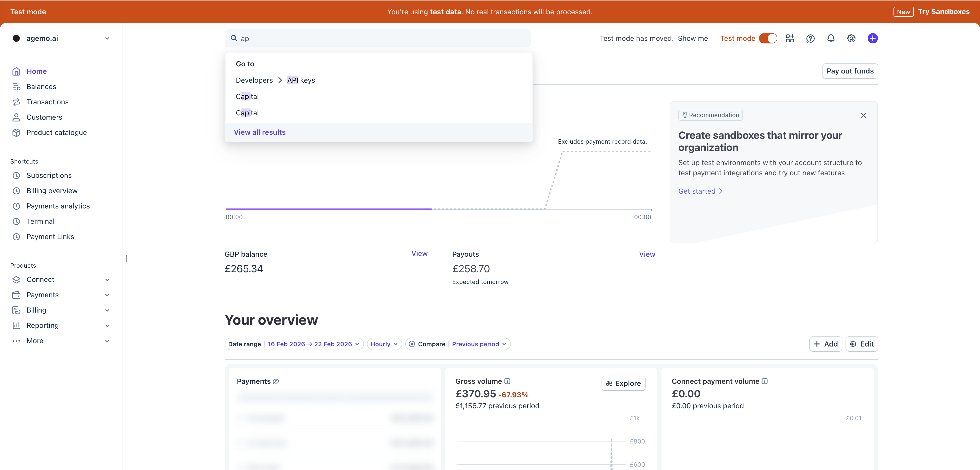Click View all results link
Screen dimensions: 980x470
tap(260, 132)
